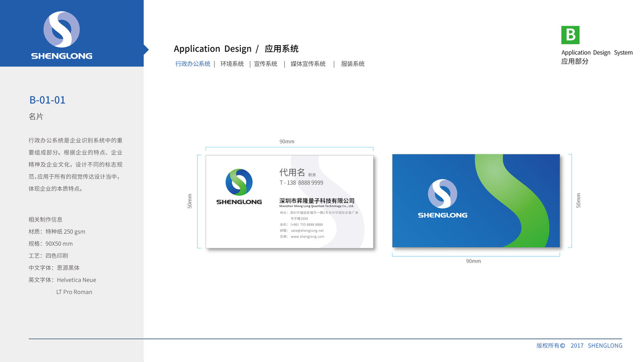Click the 应用部分 label under B badge
Viewport: 644px width, 362px height.
(x=575, y=61)
